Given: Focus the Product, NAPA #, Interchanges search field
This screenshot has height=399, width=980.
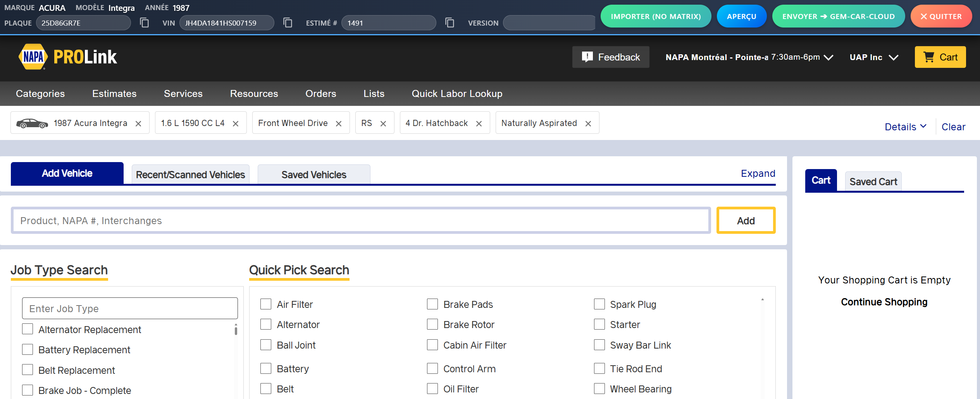Looking at the screenshot, I should pos(361,221).
